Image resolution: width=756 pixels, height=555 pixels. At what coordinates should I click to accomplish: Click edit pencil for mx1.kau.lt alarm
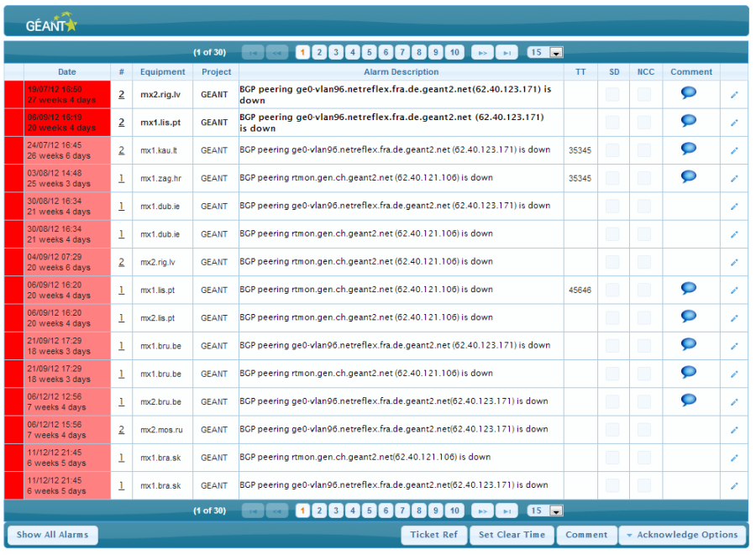(734, 151)
